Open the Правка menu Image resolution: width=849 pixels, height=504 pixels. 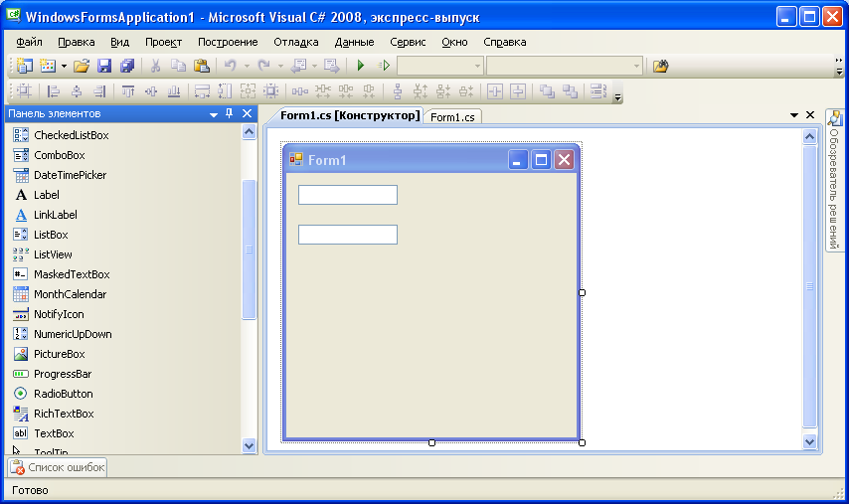click(x=77, y=42)
